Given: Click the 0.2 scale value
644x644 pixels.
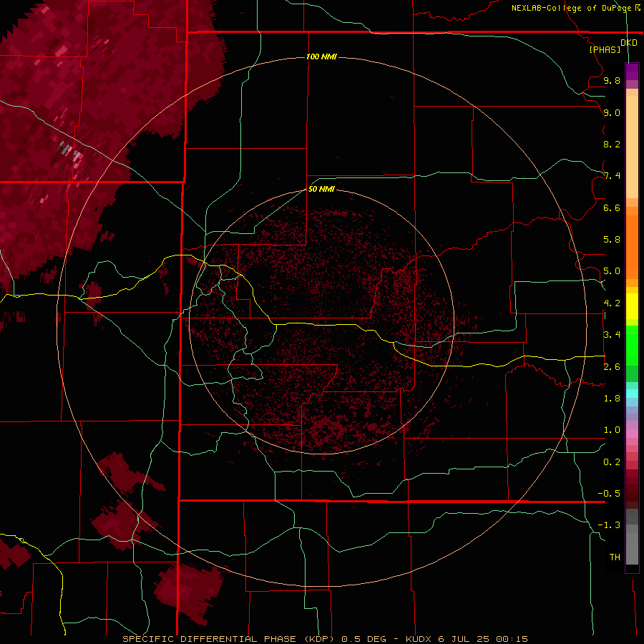Looking at the screenshot, I should 612,462.
